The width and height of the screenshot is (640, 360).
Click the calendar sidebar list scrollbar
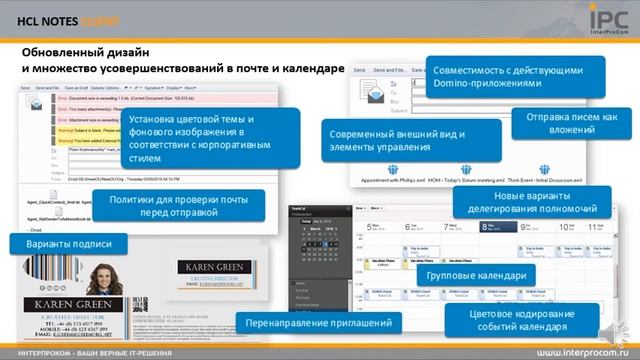[349, 295]
